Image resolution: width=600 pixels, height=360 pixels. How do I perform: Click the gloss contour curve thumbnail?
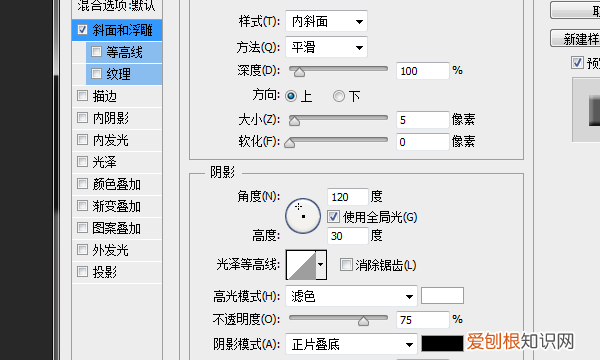coord(301,265)
